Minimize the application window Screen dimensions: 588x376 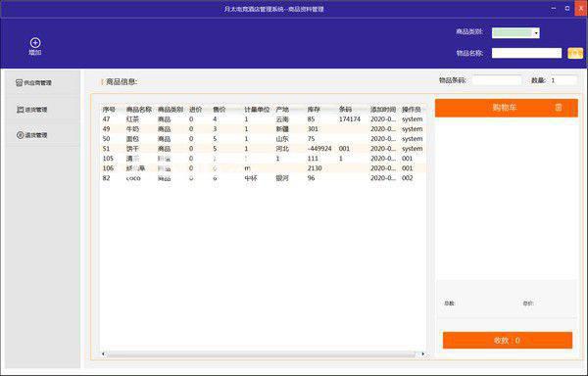click(x=554, y=8)
